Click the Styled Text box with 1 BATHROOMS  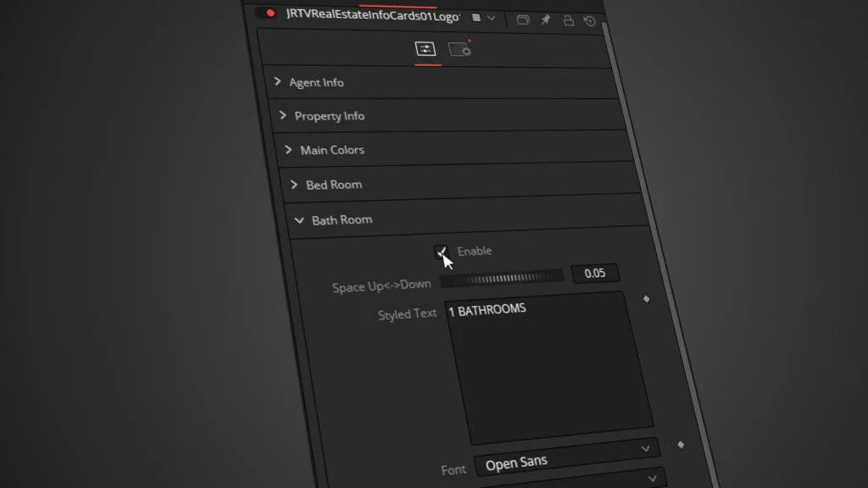[548, 368]
